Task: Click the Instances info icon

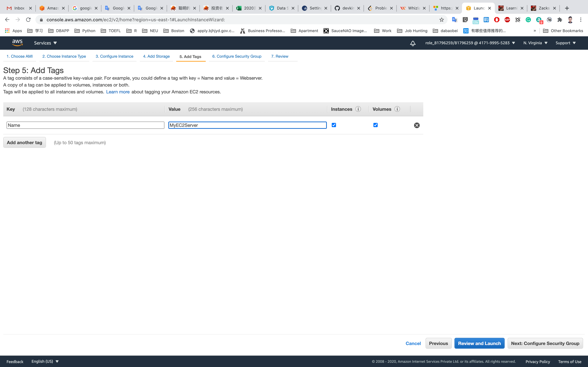Action: (x=358, y=109)
